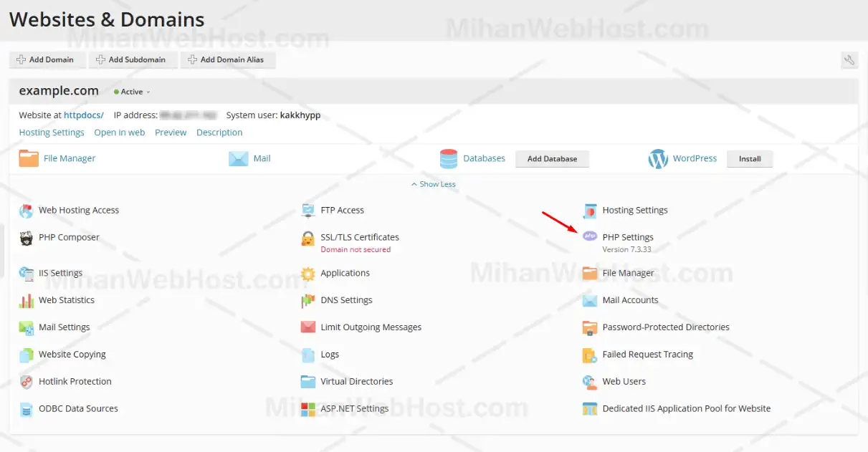Preview the example.com website
Image resolution: width=868 pixels, height=452 pixels.
pos(171,132)
